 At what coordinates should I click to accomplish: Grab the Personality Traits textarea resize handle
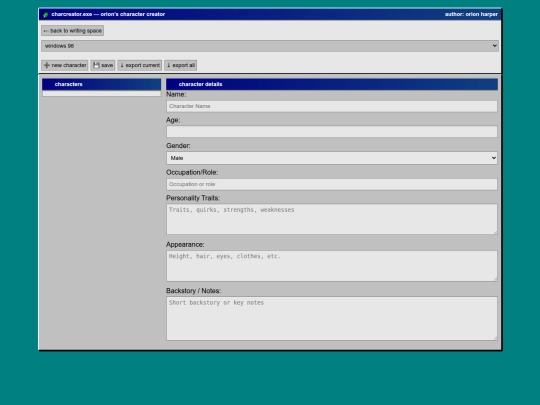495,233
